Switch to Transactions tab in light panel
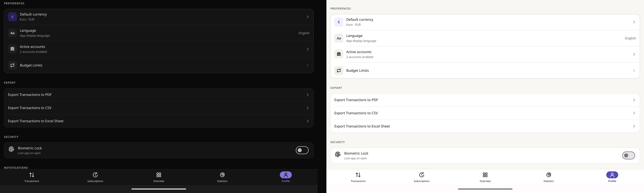 tap(358, 177)
